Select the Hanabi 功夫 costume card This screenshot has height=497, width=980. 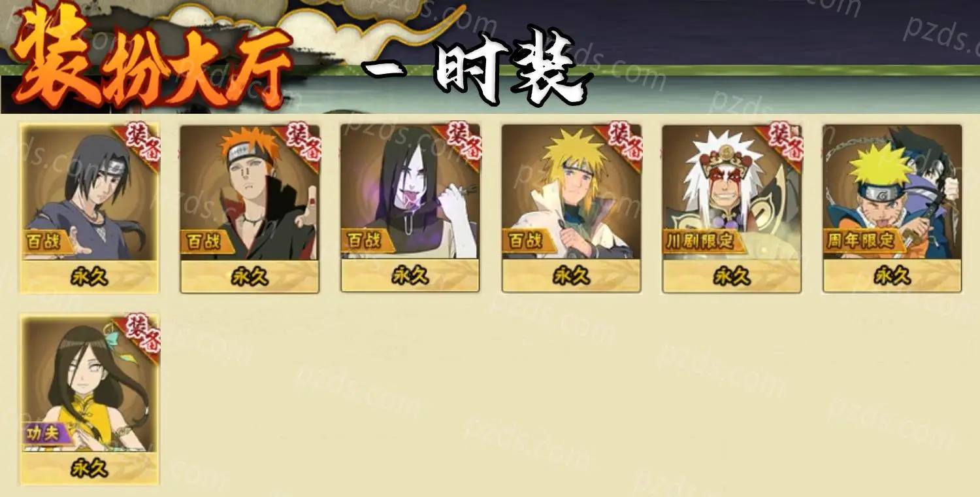90,400
